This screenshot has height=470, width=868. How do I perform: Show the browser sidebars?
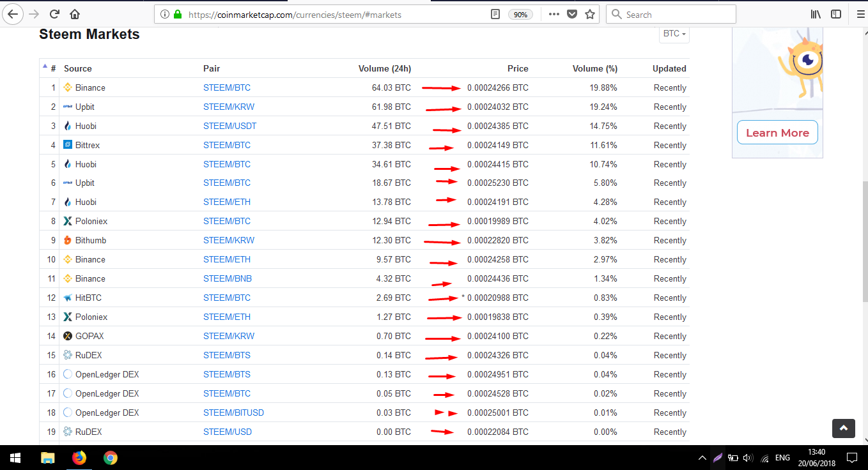point(835,14)
